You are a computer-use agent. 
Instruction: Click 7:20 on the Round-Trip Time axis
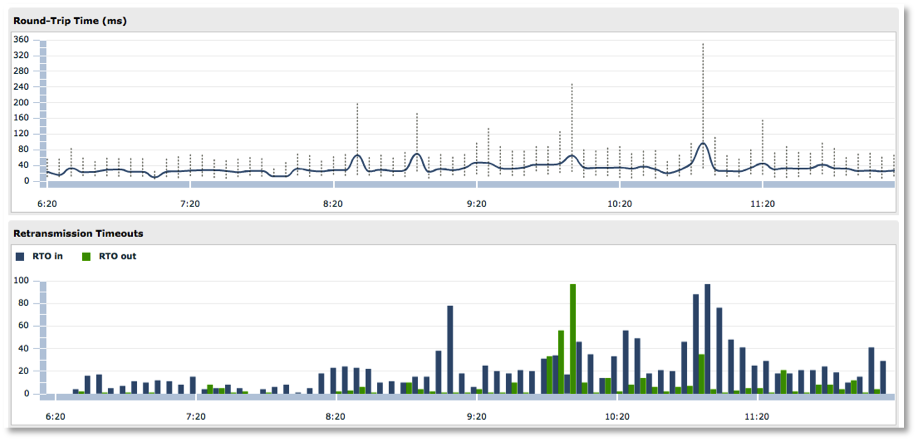(189, 204)
